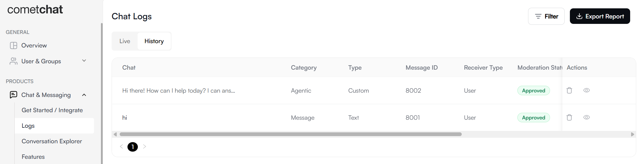Select the History tab
Image resolution: width=644 pixels, height=164 pixels.
coord(154,41)
